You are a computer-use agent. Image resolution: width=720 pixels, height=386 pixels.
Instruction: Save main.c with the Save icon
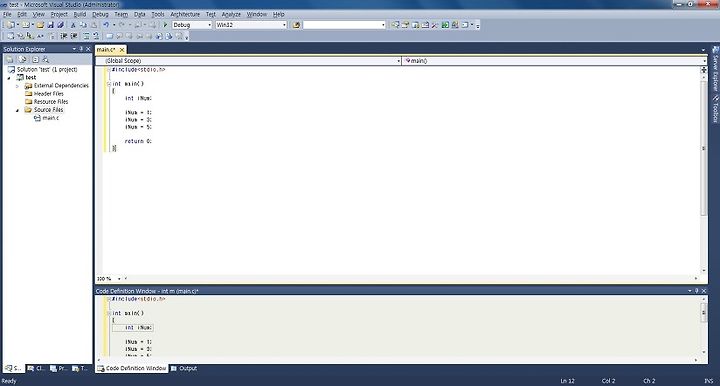click(x=51, y=25)
